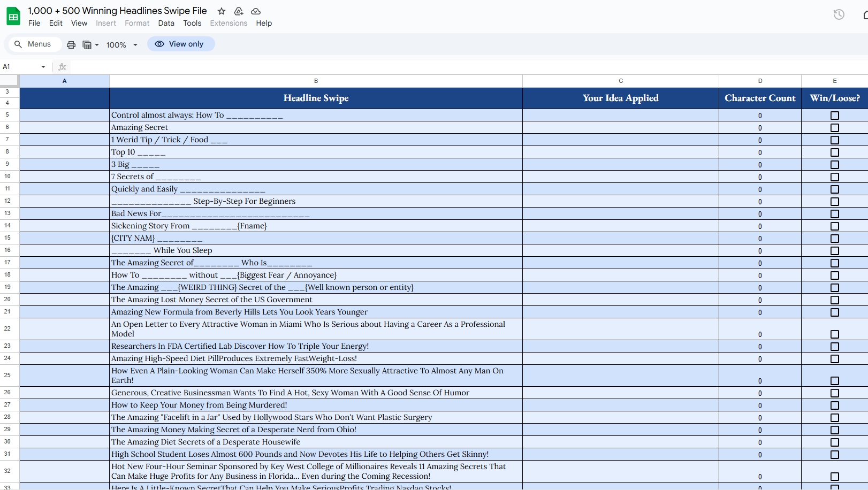Open the Name box dropdown arrow
Image resolution: width=868 pixels, height=490 pixels.
43,67
